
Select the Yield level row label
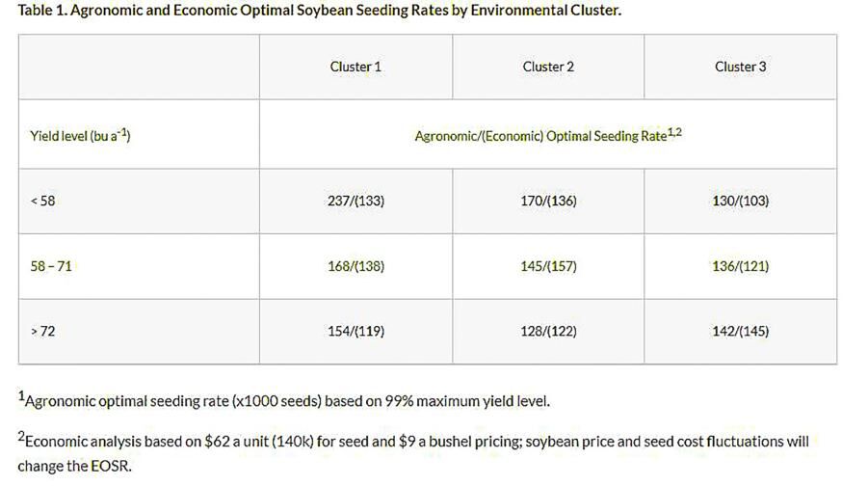80,135
